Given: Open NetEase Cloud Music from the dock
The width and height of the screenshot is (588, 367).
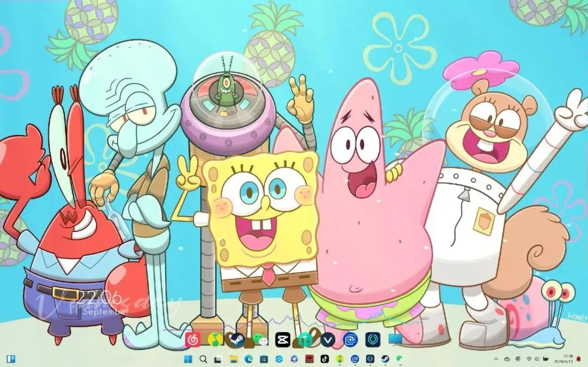Looking at the screenshot, I should pyautogui.click(x=193, y=340).
